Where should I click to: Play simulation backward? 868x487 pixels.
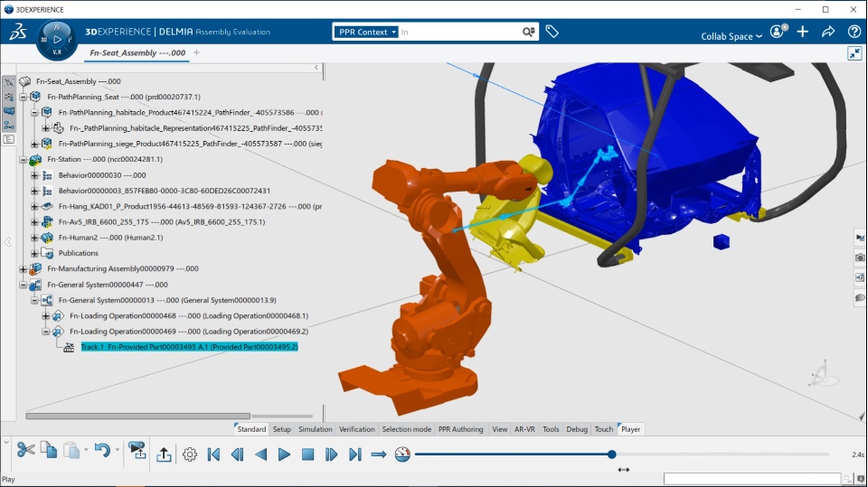click(260, 454)
